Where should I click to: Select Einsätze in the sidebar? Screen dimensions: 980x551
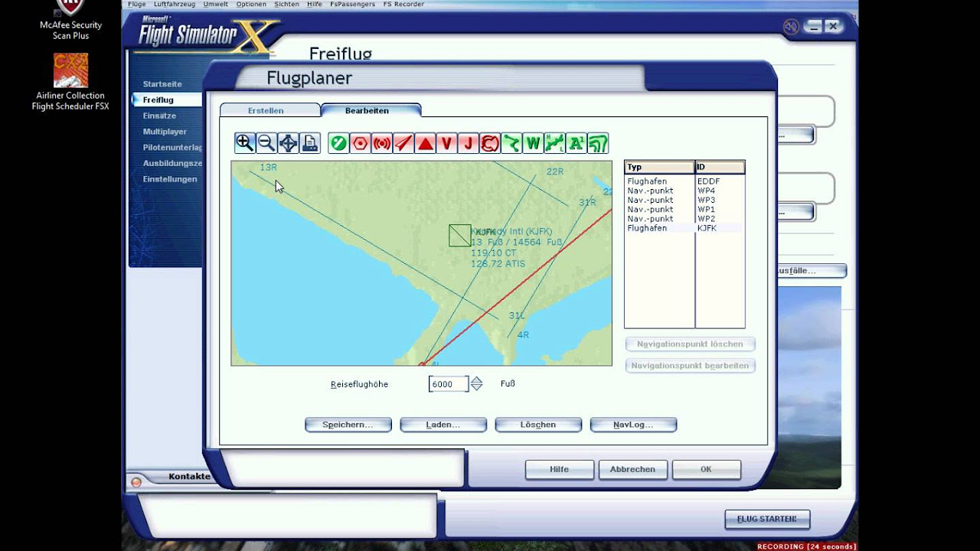[x=159, y=116]
